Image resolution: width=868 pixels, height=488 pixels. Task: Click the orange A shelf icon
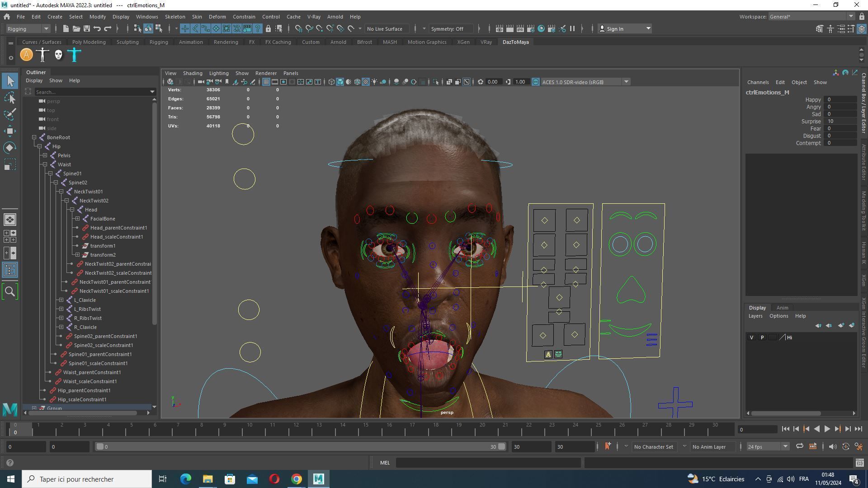pyautogui.click(x=27, y=55)
